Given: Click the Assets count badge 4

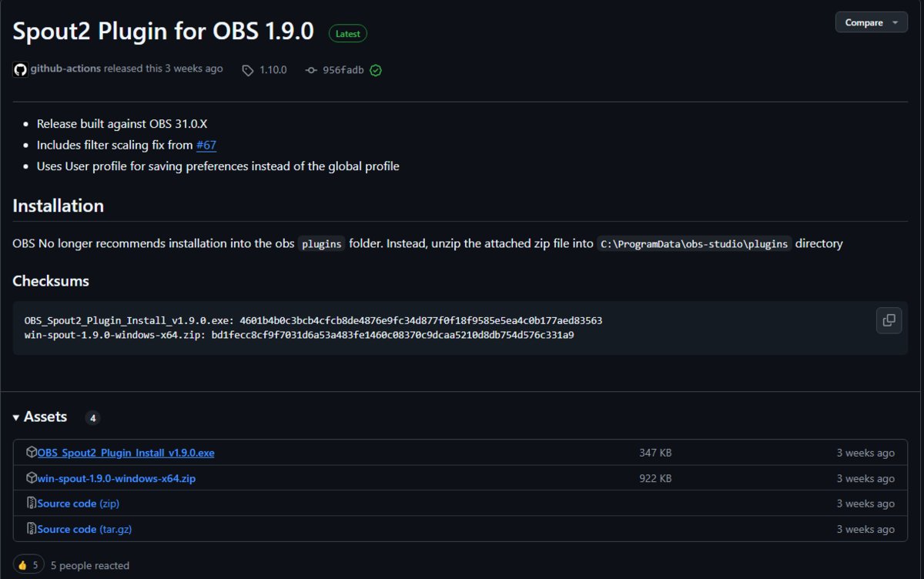Looking at the screenshot, I should 92,418.
